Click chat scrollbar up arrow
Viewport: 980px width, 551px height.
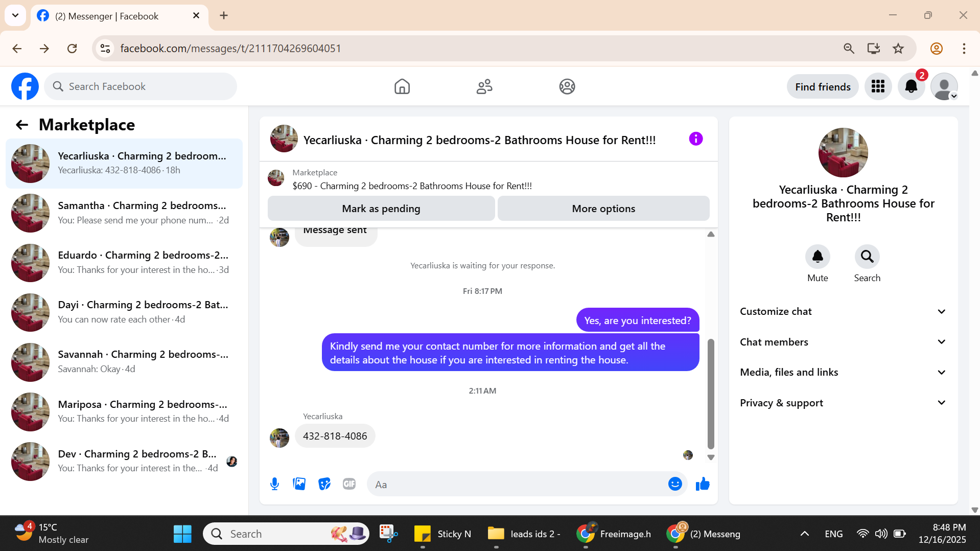click(711, 234)
